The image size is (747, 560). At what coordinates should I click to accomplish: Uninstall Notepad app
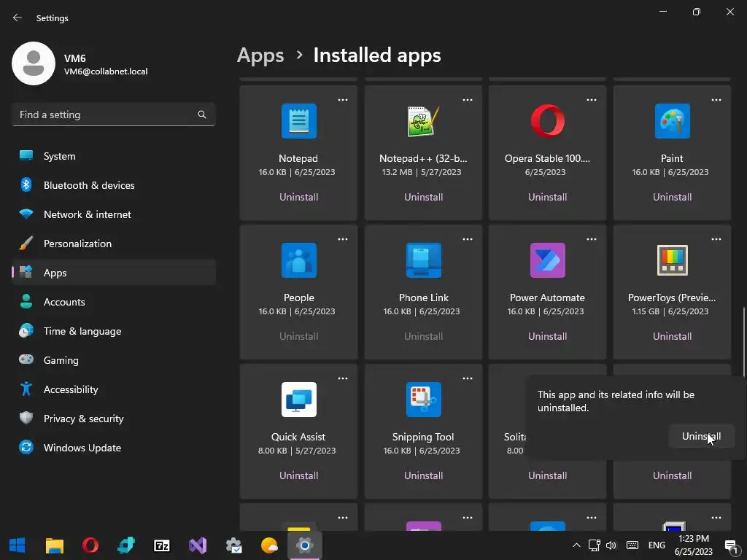pyautogui.click(x=298, y=197)
